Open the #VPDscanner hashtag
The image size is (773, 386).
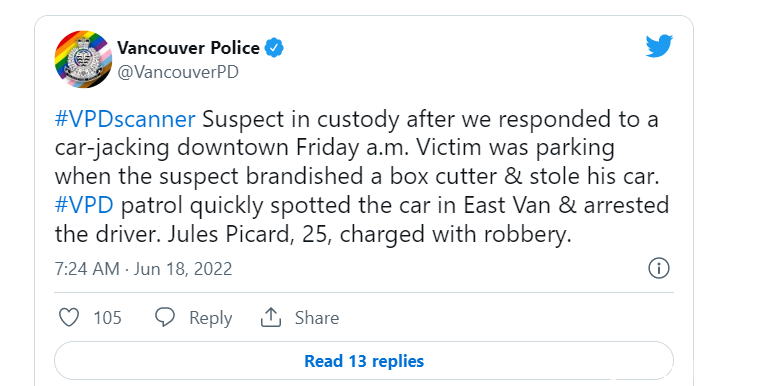(125, 120)
